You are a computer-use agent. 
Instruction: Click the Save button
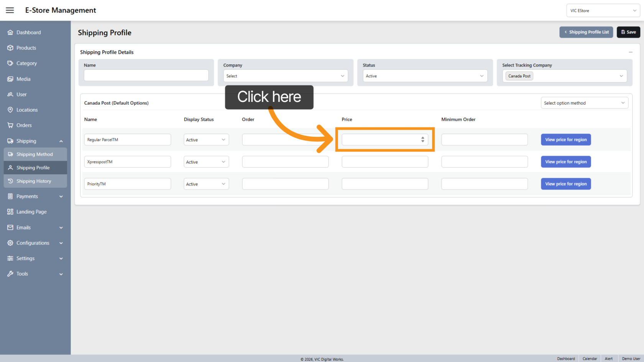[628, 32]
